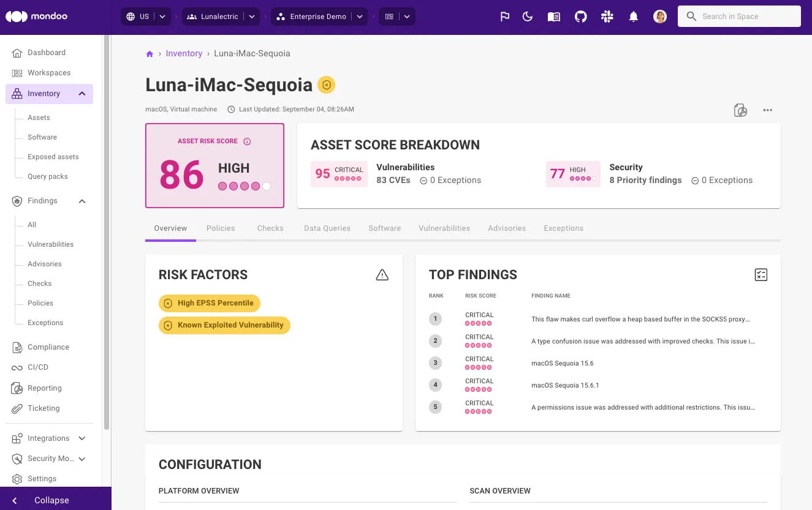Image resolution: width=812 pixels, height=510 pixels.
Task: Click the Inventory breadcrumb link
Action: pyautogui.click(x=184, y=53)
